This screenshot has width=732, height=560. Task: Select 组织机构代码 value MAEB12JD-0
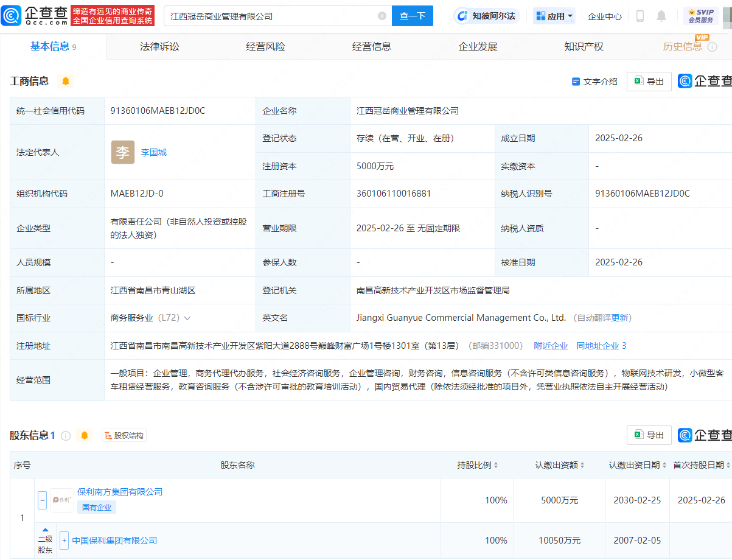137,194
